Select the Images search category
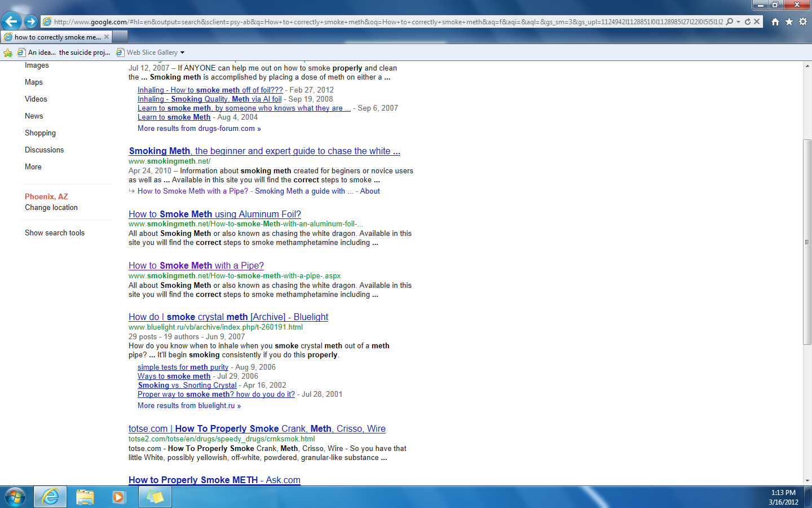Image resolution: width=812 pixels, height=508 pixels. coord(37,65)
